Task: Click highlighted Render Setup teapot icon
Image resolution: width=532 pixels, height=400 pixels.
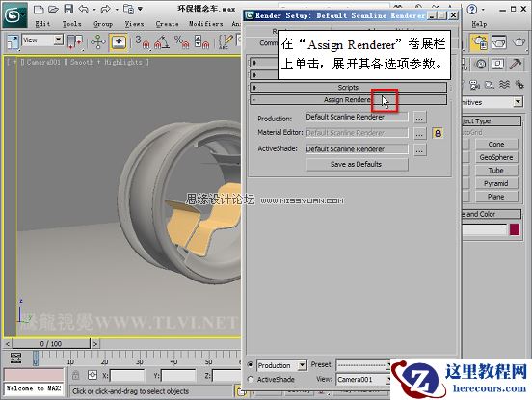Action: coord(479,42)
